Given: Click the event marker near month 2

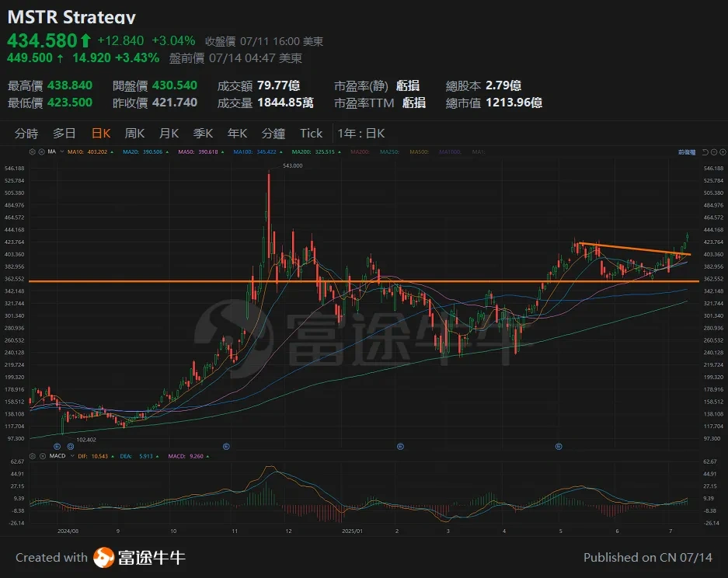Looking at the screenshot, I should [x=400, y=446].
